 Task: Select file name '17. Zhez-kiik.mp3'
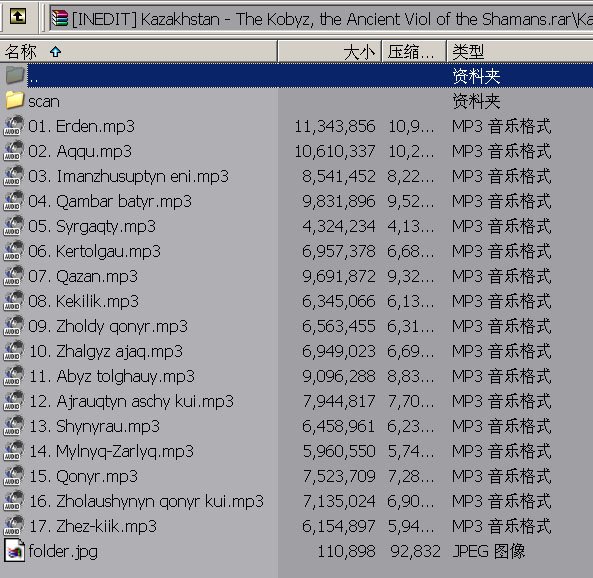(x=92, y=526)
